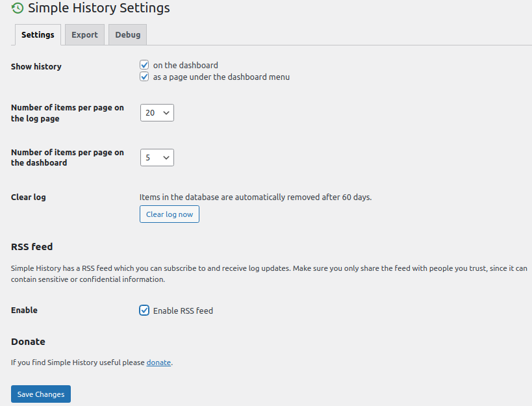Click the 'Enable RSS feed' label text
Viewport: 532px width, 406px height.
point(183,311)
